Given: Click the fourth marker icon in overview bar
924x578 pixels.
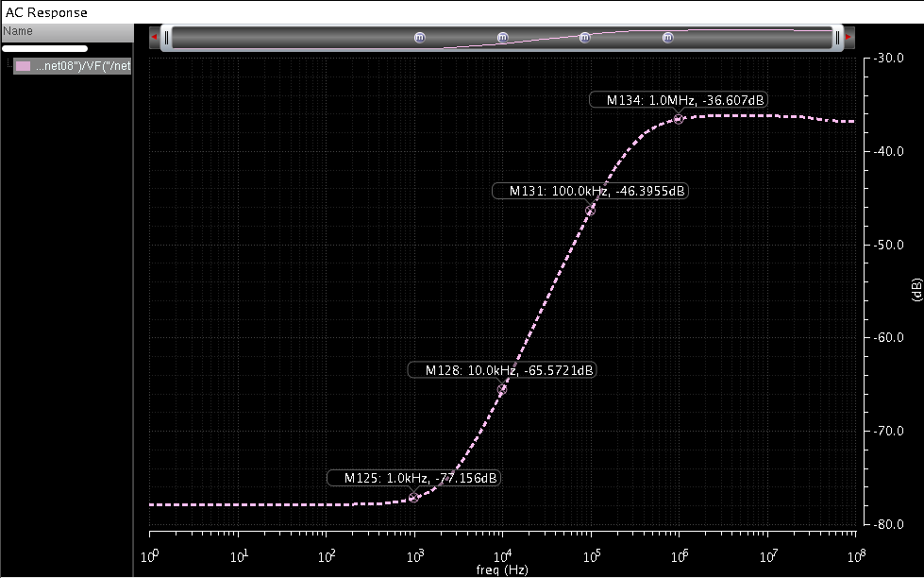Looking at the screenshot, I should [x=667, y=37].
